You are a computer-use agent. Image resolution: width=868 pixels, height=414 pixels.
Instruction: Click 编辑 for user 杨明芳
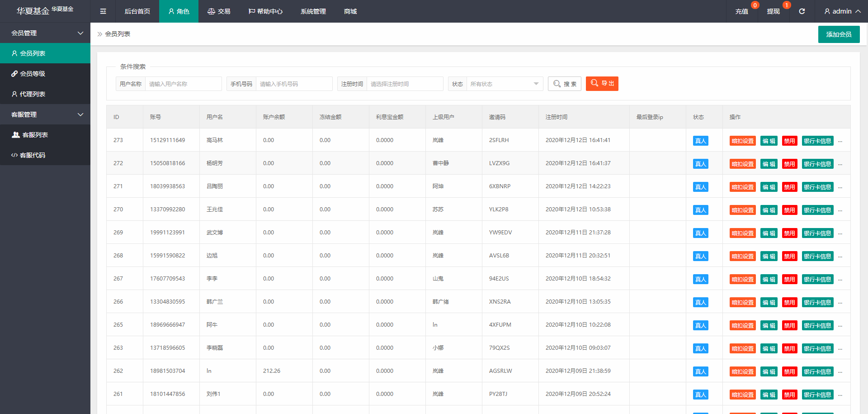tap(769, 164)
